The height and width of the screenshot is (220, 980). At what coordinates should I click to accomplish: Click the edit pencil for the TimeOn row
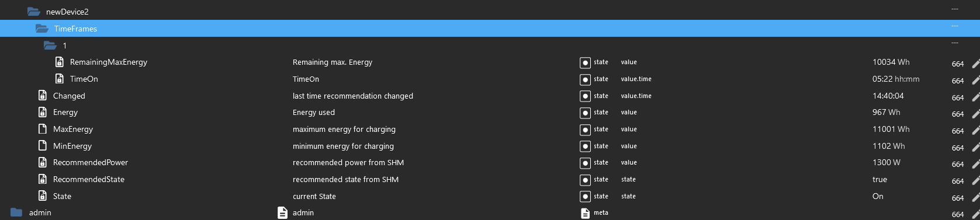pos(975,81)
